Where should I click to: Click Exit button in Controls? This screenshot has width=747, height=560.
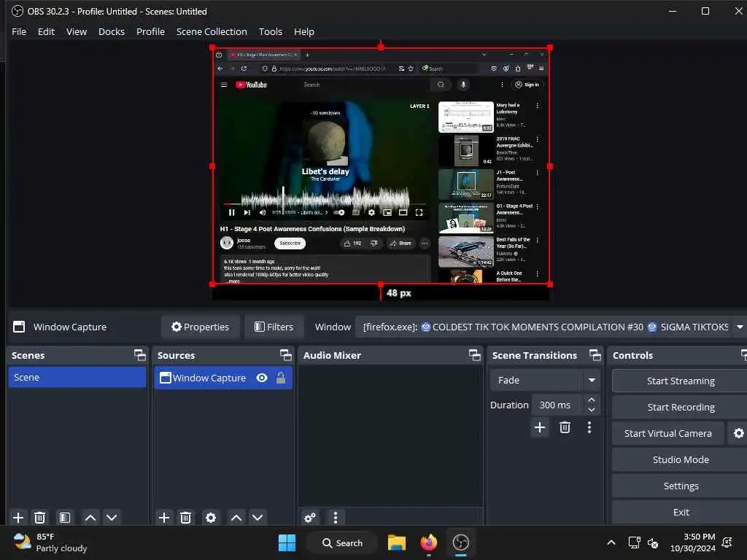coord(681,512)
